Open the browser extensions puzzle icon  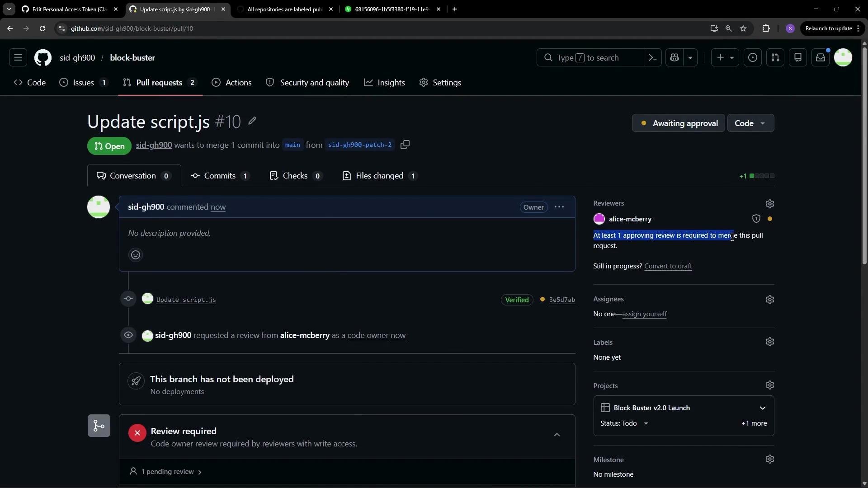[x=766, y=28]
